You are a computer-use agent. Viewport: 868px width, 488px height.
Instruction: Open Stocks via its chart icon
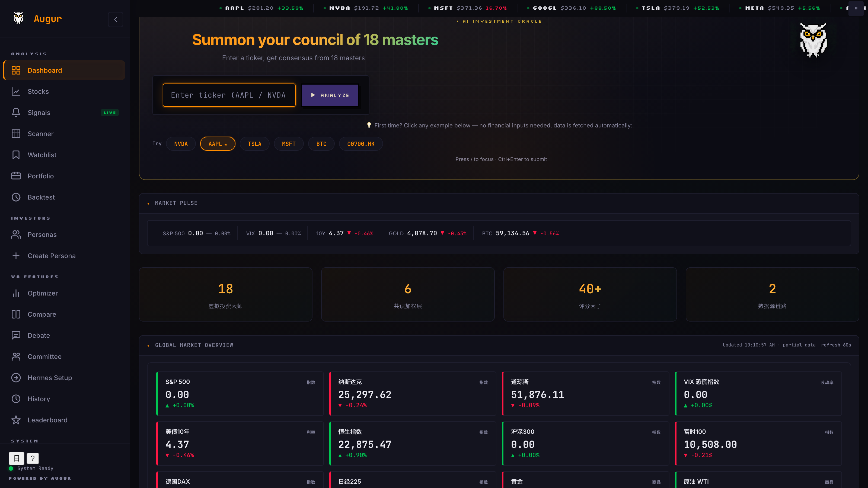coord(16,92)
